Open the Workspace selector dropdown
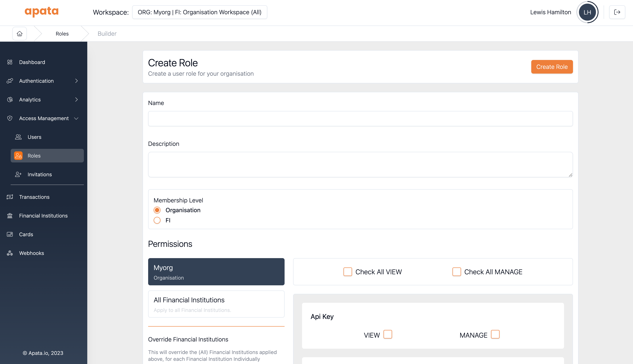 (x=199, y=12)
